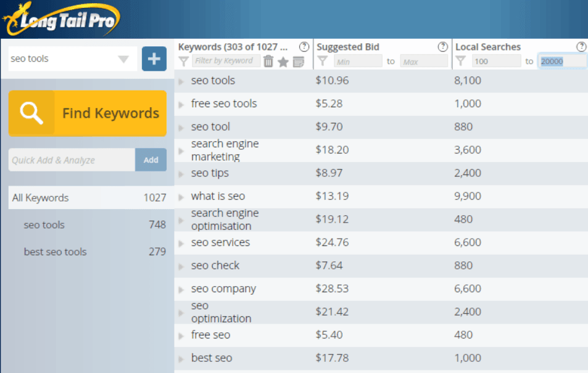Focus the Local Searches minimum field showing 100

[497, 61]
